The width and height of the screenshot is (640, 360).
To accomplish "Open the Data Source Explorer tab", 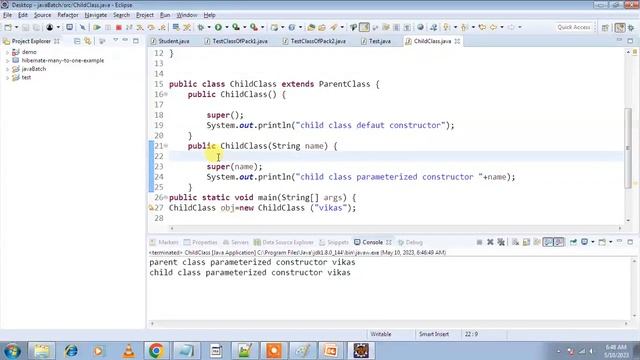I will [284, 242].
